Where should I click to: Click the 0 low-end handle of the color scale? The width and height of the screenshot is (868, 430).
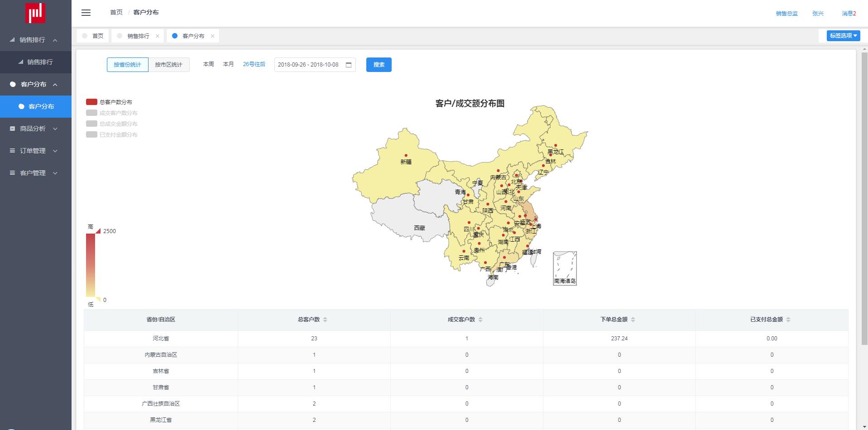98,299
